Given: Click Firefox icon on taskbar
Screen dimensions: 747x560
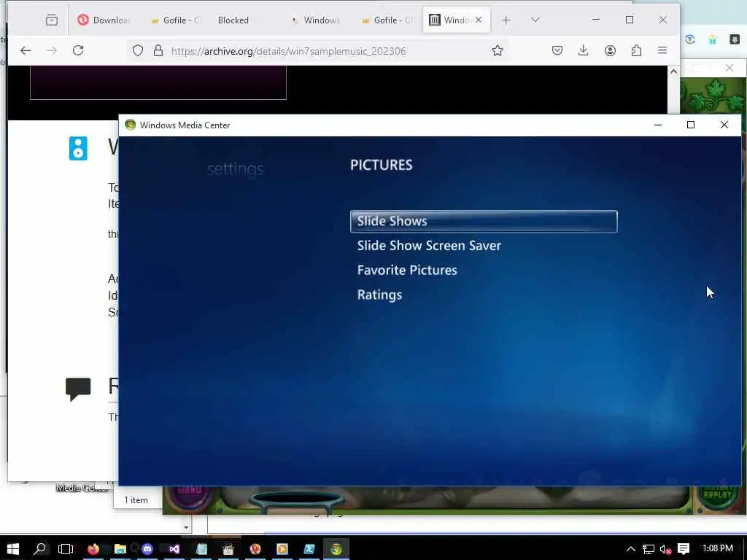Looking at the screenshot, I should click(x=93, y=548).
